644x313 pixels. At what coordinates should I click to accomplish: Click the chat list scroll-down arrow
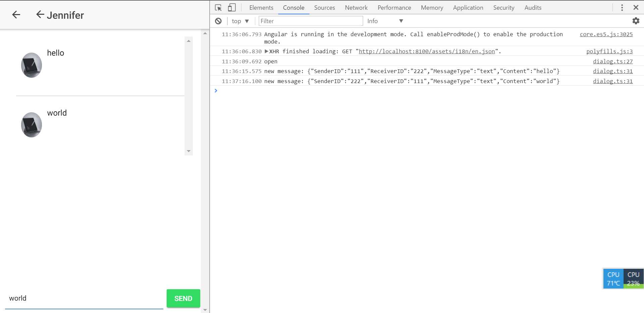(189, 151)
